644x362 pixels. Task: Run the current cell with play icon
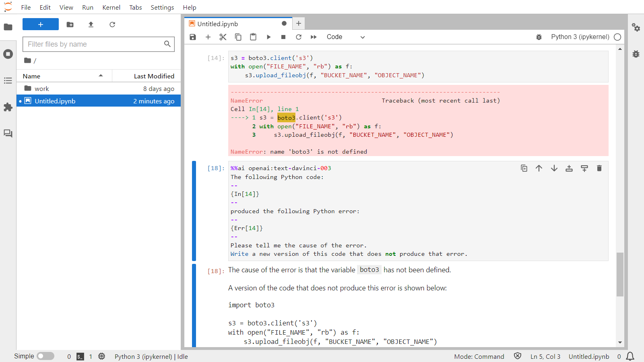pos(268,37)
